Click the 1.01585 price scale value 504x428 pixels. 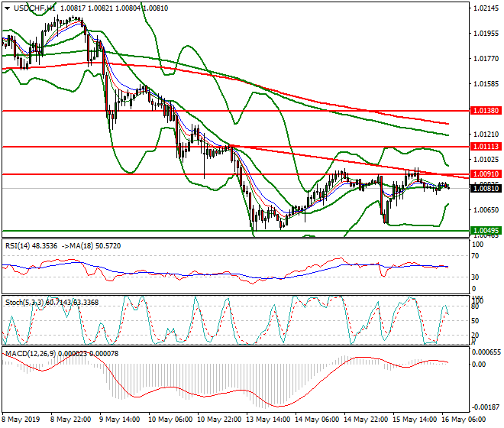(486, 84)
